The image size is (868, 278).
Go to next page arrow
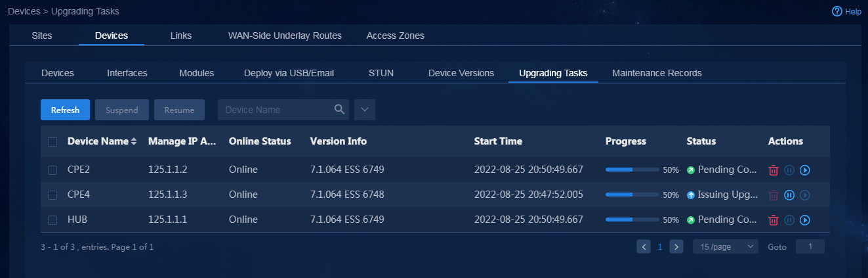tap(676, 246)
